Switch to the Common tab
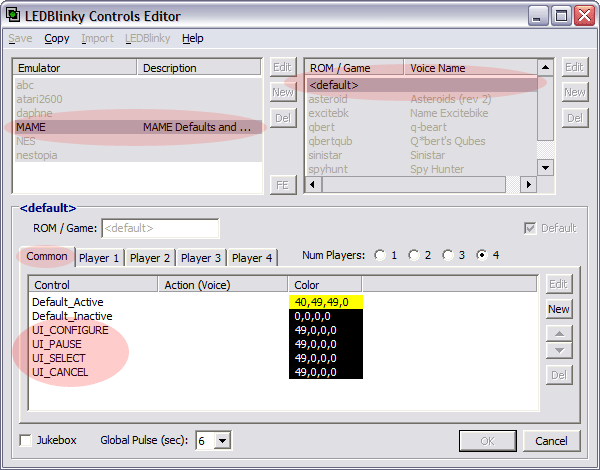Viewport: 600px width, 470px height. pyautogui.click(x=47, y=256)
